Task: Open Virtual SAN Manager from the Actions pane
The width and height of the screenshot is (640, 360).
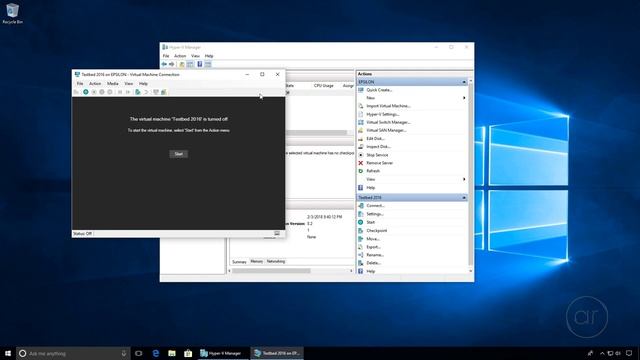Action: 386,130
